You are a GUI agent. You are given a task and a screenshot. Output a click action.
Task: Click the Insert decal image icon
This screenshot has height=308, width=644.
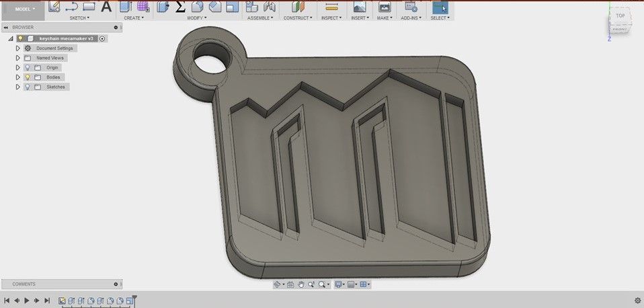coord(360,7)
